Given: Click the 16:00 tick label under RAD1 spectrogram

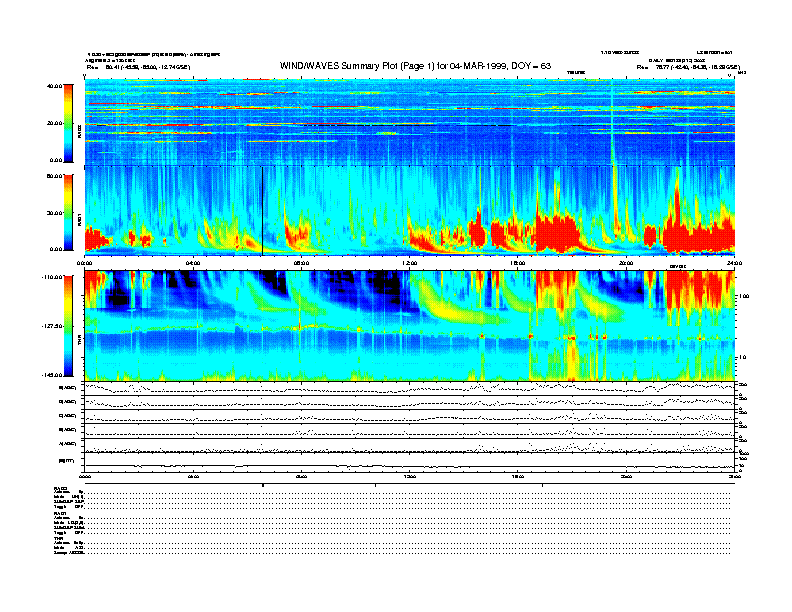Looking at the screenshot, I should (x=518, y=263).
